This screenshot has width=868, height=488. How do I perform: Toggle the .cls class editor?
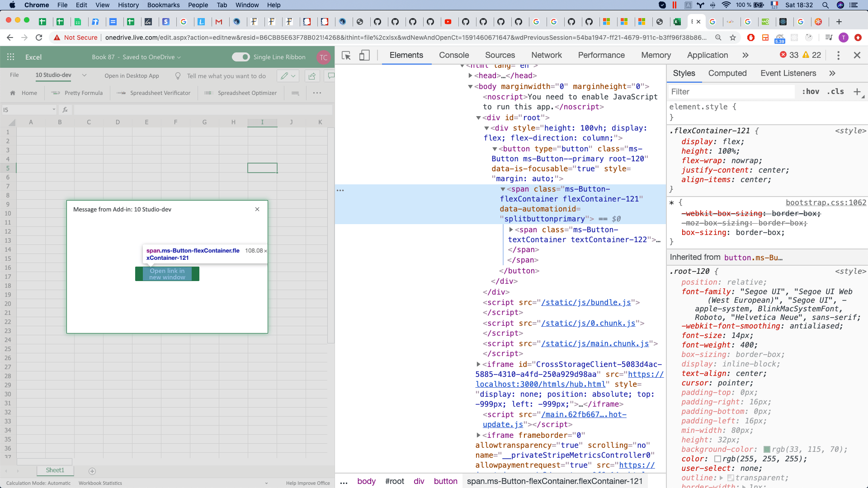tap(835, 92)
